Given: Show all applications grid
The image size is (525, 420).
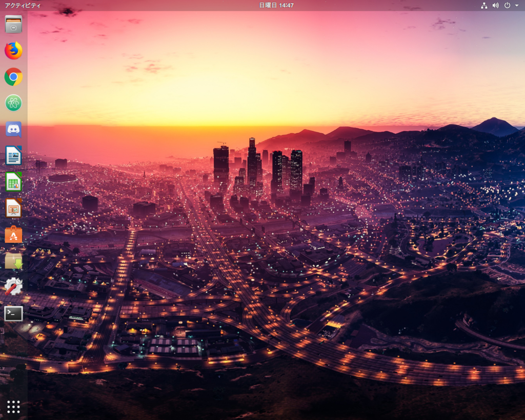Looking at the screenshot, I should click(x=13, y=407).
